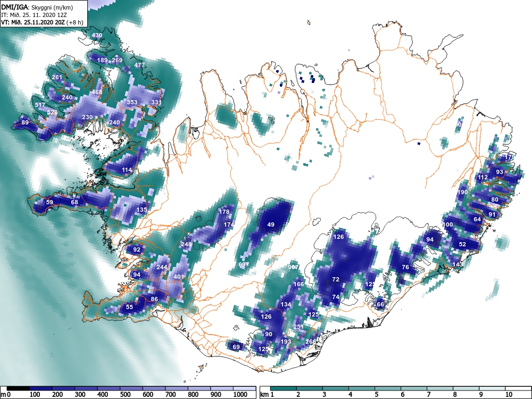Click the visibility value 230

pyautogui.click(x=87, y=117)
